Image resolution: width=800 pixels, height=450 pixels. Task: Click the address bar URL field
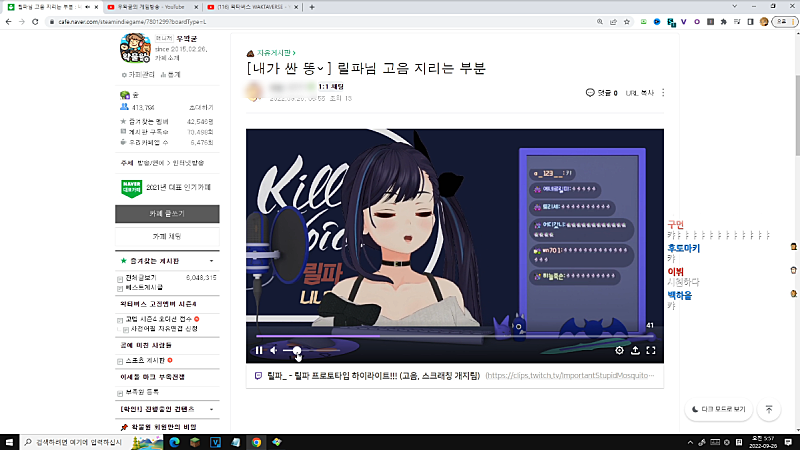(321, 22)
